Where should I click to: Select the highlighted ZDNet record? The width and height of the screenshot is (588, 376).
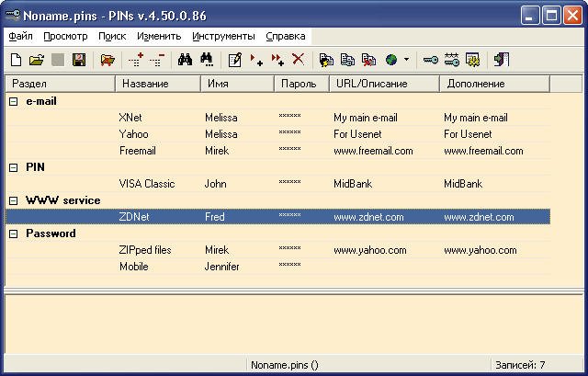(277, 217)
